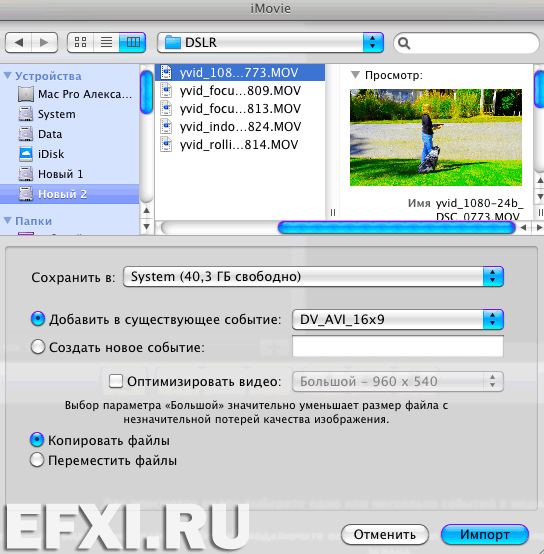
Task: Click the Отменить button
Action: click(385, 535)
